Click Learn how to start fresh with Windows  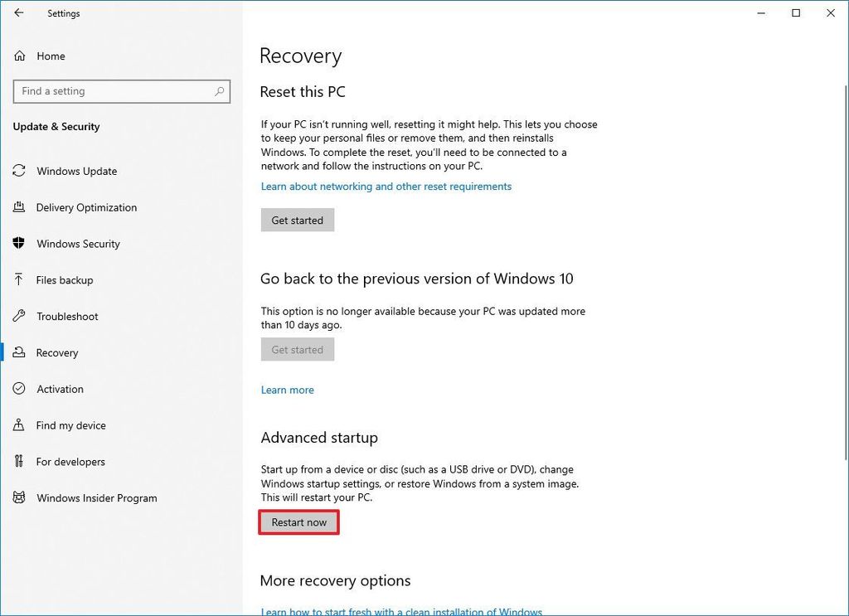[401, 611]
